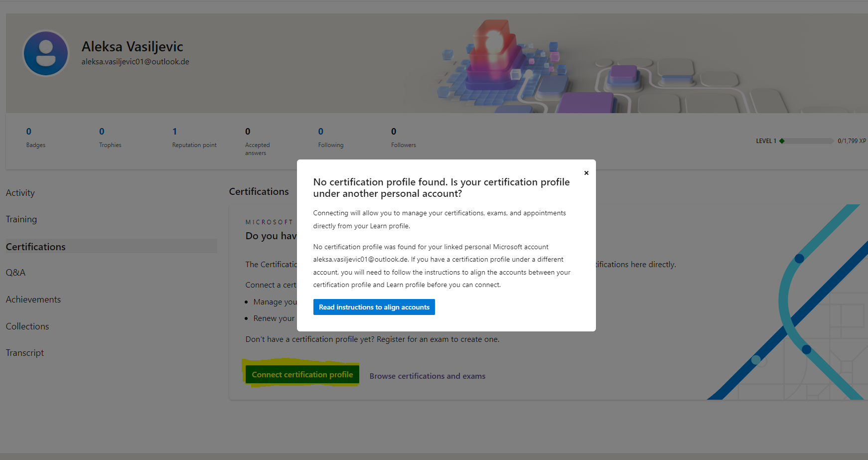The width and height of the screenshot is (868, 460).
Task: Switch to the Training section
Action: click(21, 219)
